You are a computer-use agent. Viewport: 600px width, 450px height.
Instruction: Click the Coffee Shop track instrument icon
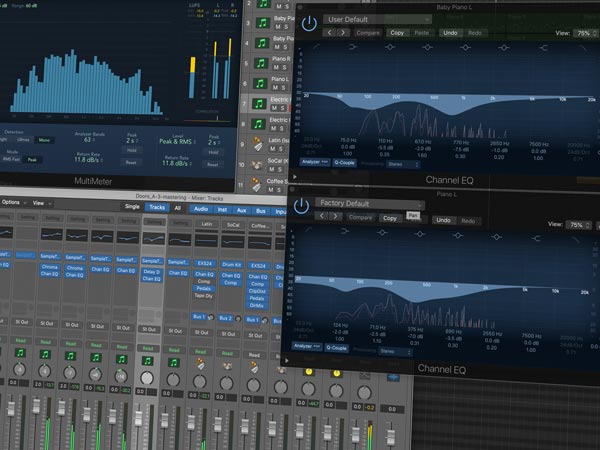[x=260, y=183]
